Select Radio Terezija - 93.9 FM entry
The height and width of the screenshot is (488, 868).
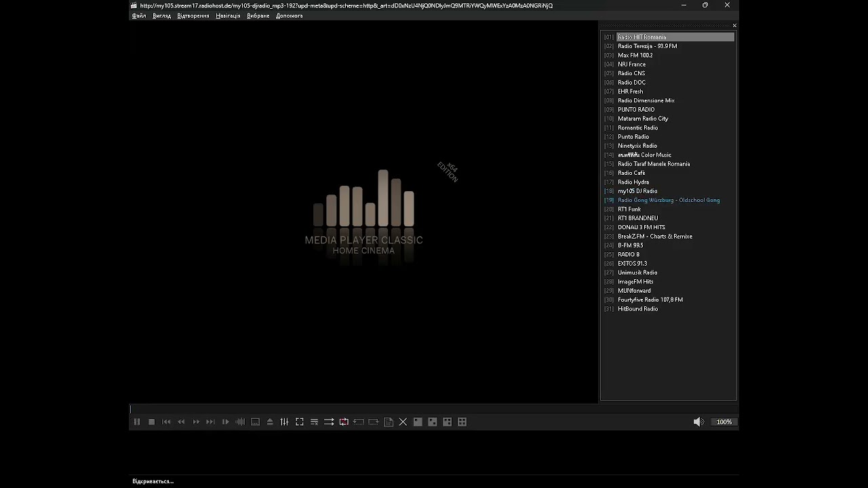669,46
